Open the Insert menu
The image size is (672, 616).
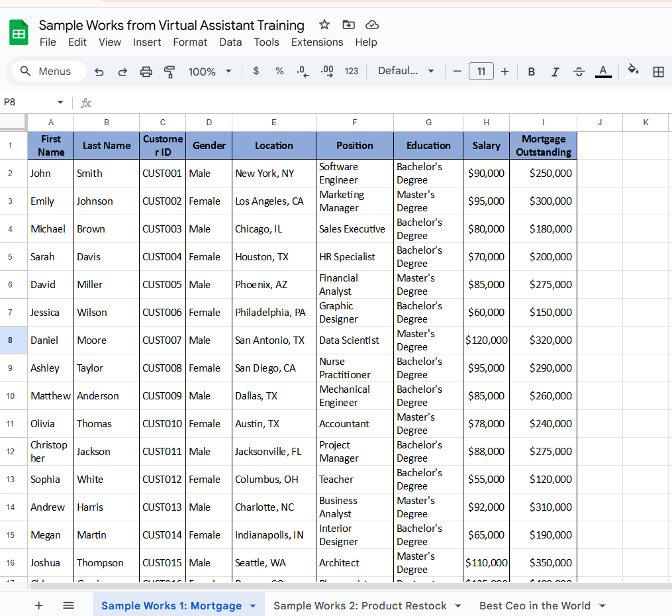147,42
